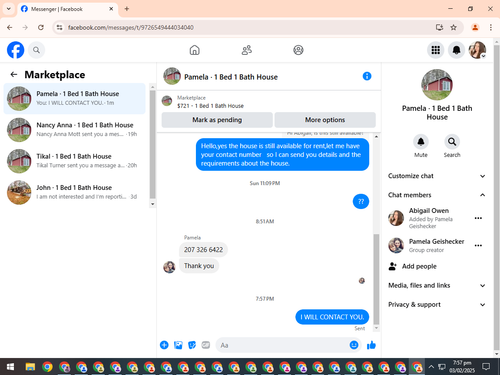Show hidden system tray icons chevron

431,367
